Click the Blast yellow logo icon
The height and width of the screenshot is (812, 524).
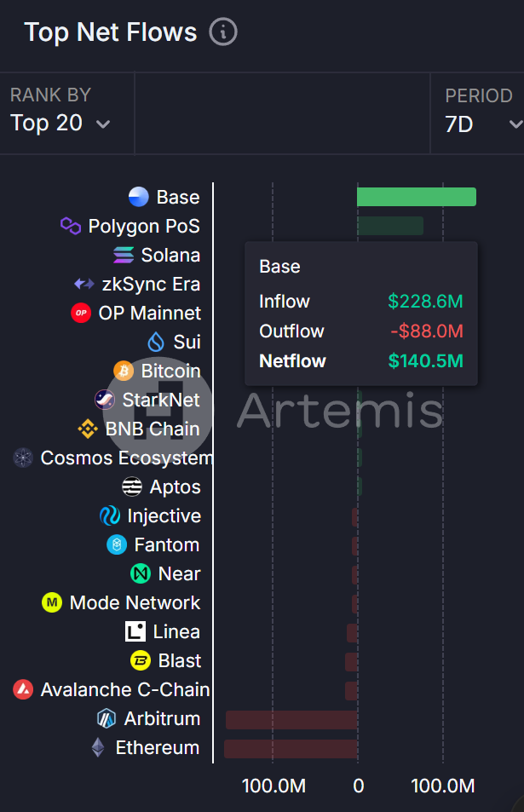pos(141,660)
